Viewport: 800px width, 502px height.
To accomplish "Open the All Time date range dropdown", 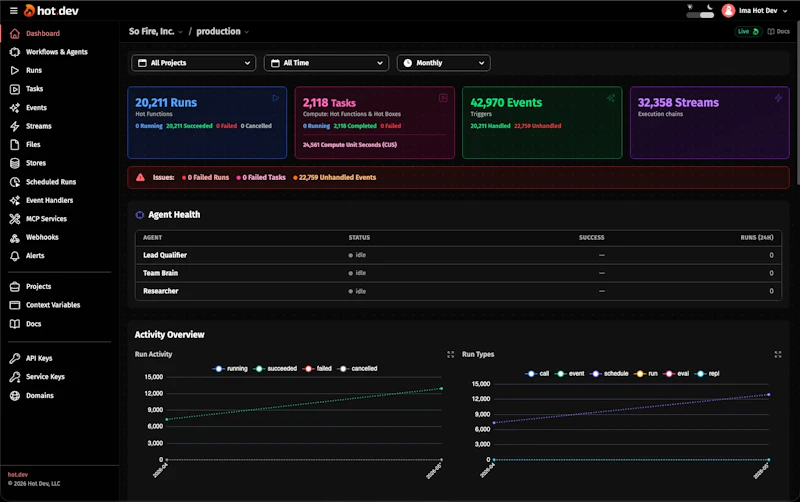I will [327, 63].
